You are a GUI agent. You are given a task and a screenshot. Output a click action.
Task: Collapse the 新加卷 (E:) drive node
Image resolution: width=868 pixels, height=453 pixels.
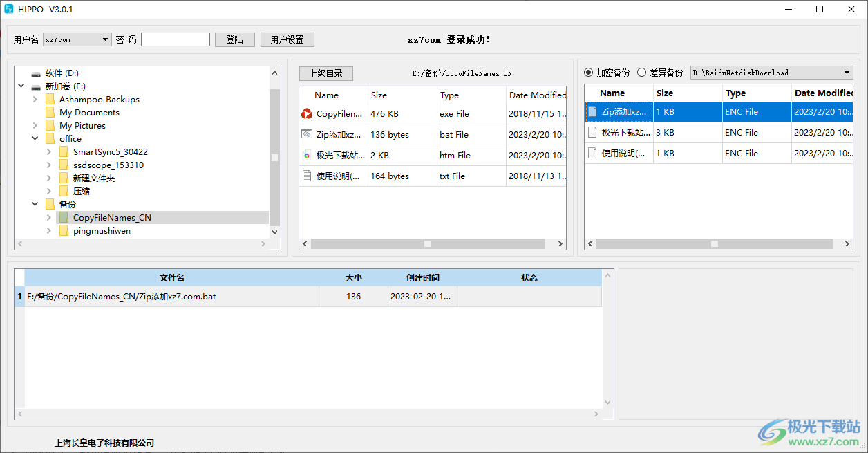pyautogui.click(x=21, y=86)
